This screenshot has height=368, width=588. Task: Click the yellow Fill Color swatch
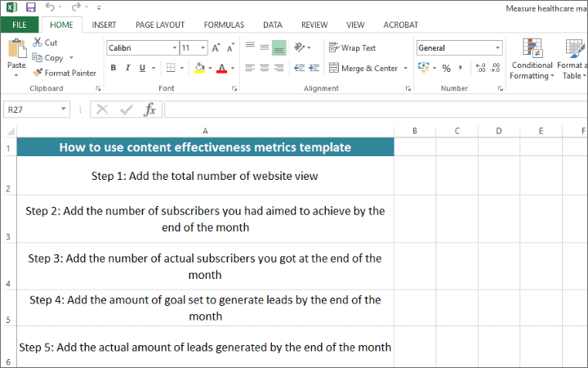click(x=199, y=68)
